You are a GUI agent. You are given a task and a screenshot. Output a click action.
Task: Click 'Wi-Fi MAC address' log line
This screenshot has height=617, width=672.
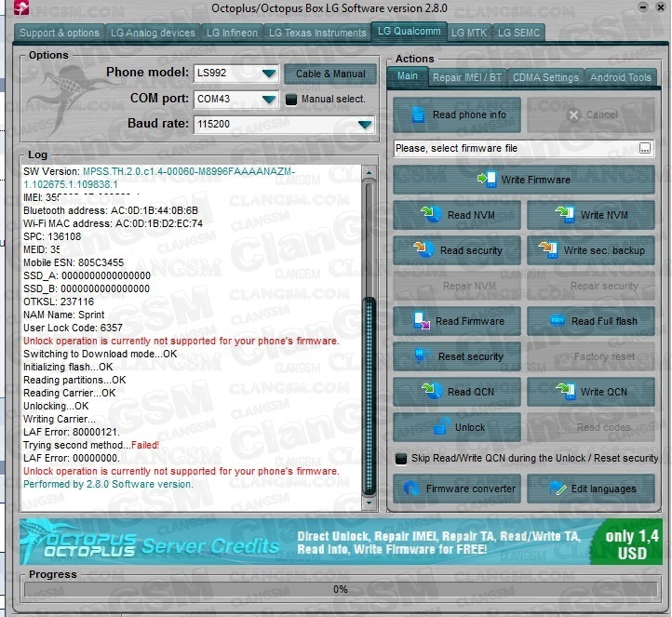(114, 223)
